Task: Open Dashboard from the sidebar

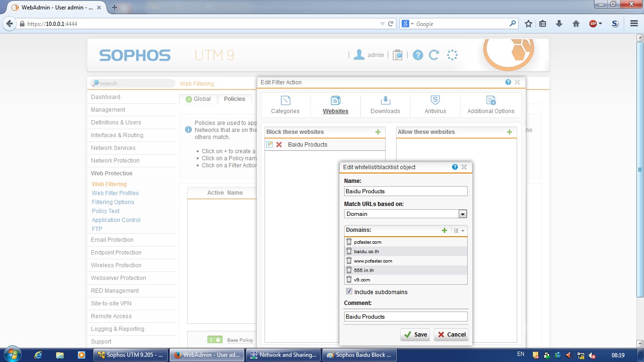Action: click(x=106, y=97)
